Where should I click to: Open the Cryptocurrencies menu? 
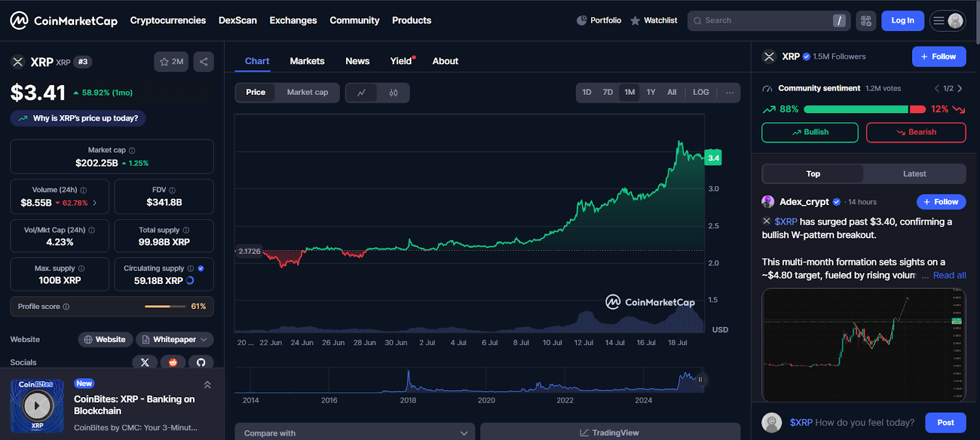pos(168,20)
